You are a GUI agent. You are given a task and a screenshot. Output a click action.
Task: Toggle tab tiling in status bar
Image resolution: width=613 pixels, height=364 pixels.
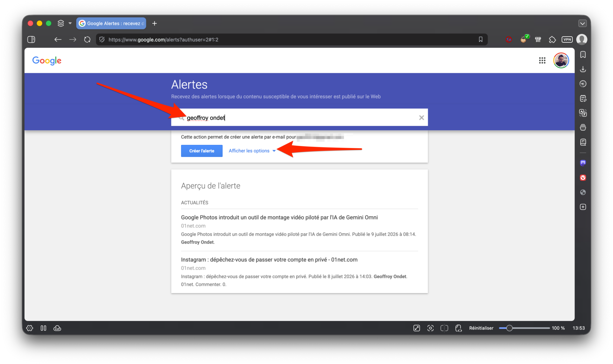click(43, 328)
